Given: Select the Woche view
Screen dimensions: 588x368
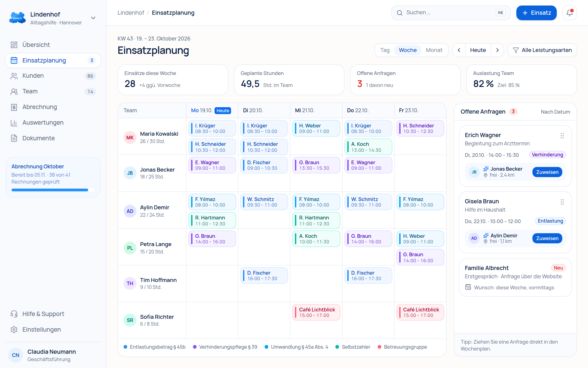Looking at the screenshot, I should click(407, 50).
